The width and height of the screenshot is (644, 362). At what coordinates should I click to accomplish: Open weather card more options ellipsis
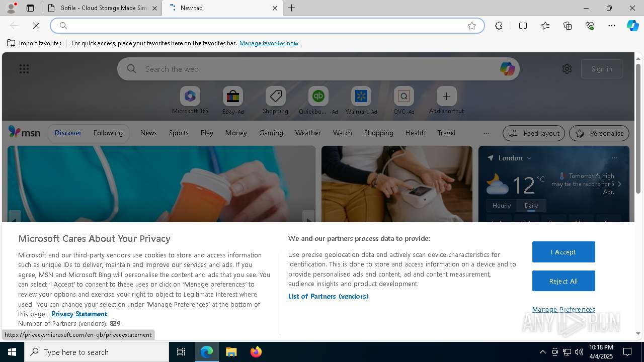point(614,158)
